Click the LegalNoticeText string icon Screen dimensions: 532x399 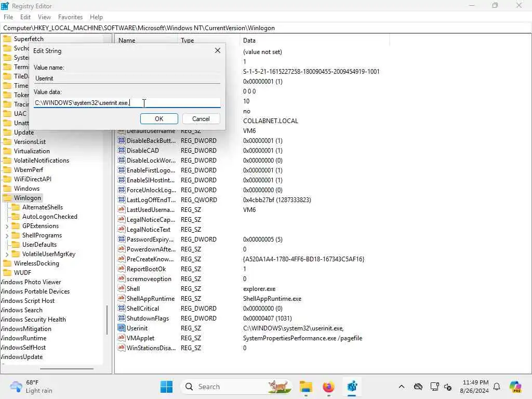[122, 229]
